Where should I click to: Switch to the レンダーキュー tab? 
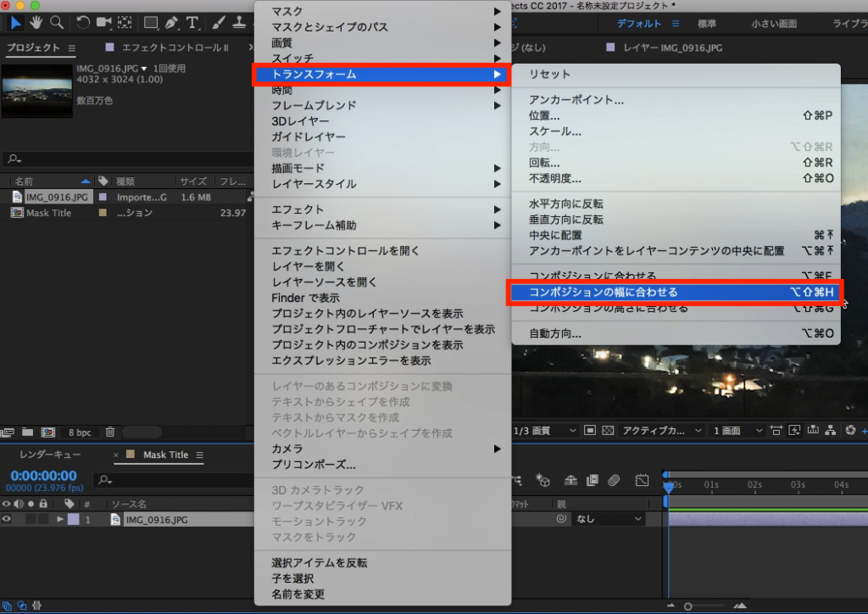click(x=51, y=455)
